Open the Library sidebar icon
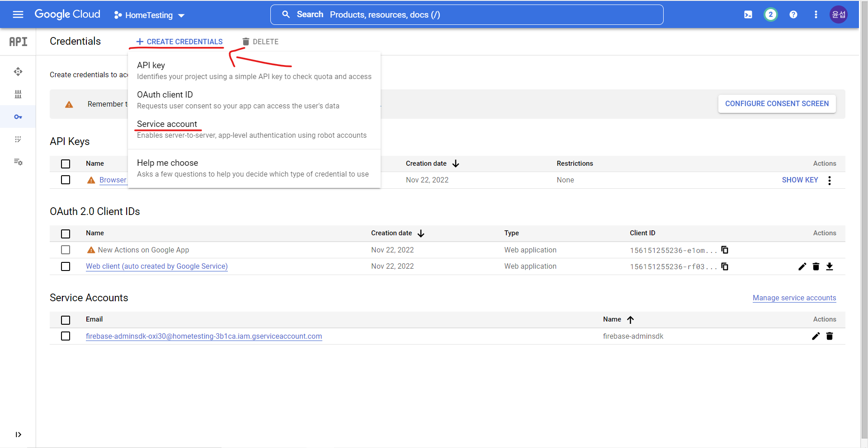 click(x=18, y=94)
